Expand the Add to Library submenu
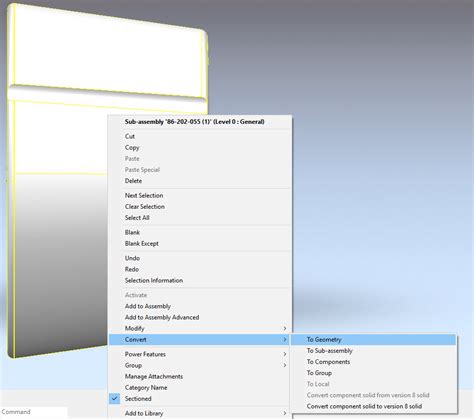474x419 pixels. [x=200, y=413]
